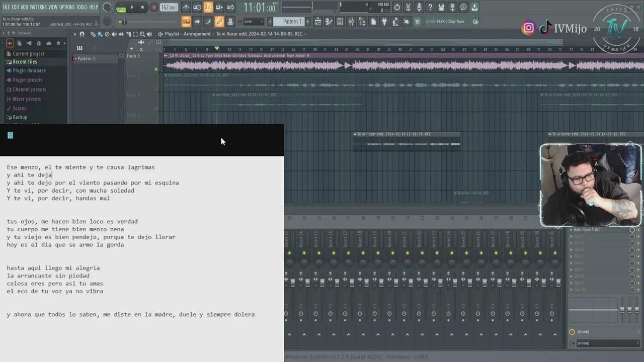This screenshot has height=362, width=644.
Task: Open the FILE menu
Action: (7, 7)
